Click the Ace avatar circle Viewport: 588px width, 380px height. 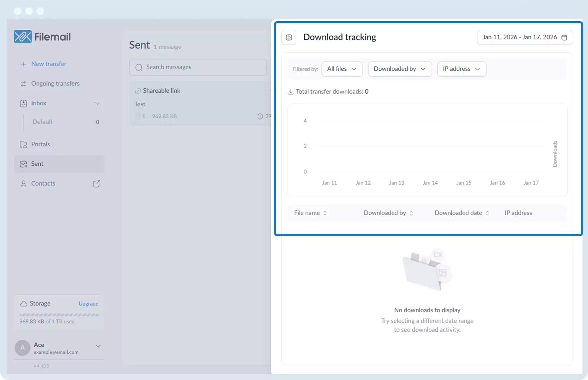tap(23, 348)
